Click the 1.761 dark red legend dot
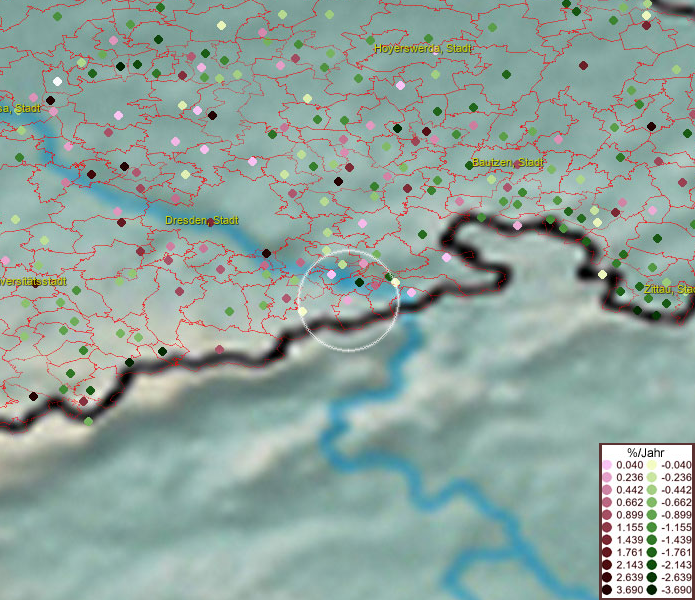695x600 pixels. tap(607, 553)
